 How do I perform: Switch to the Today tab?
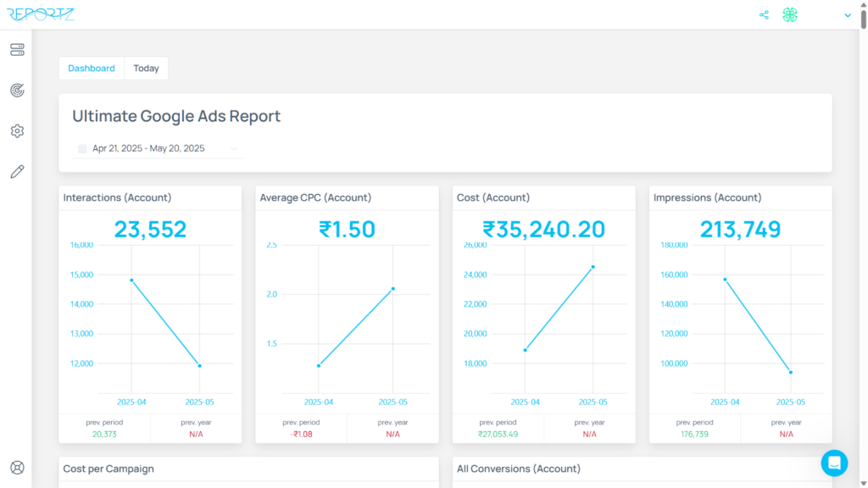tap(146, 68)
